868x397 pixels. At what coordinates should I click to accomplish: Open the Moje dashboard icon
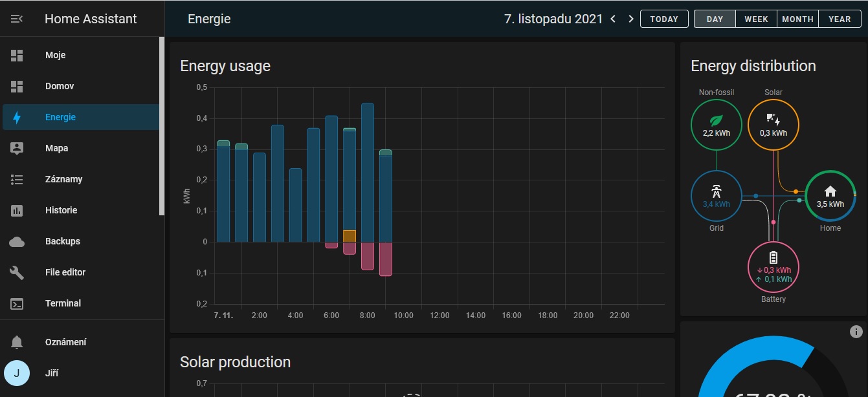[17, 56]
